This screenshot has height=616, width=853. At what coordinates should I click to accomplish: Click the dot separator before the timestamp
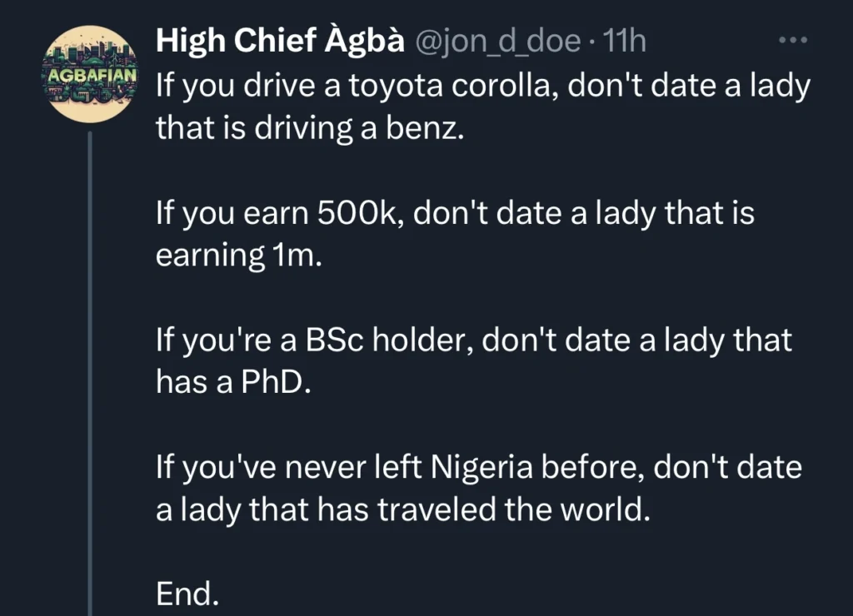[593, 40]
